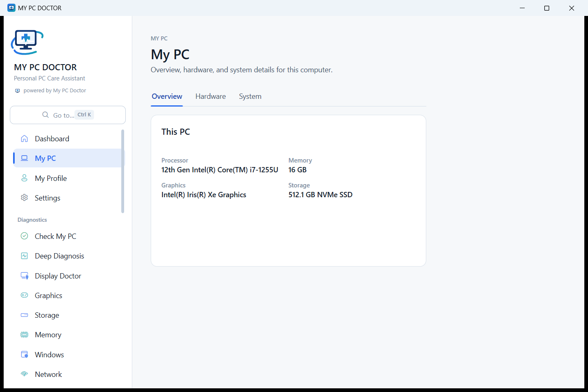Click the 16 GB memory value
The height and width of the screenshot is (392, 588).
click(x=297, y=170)
